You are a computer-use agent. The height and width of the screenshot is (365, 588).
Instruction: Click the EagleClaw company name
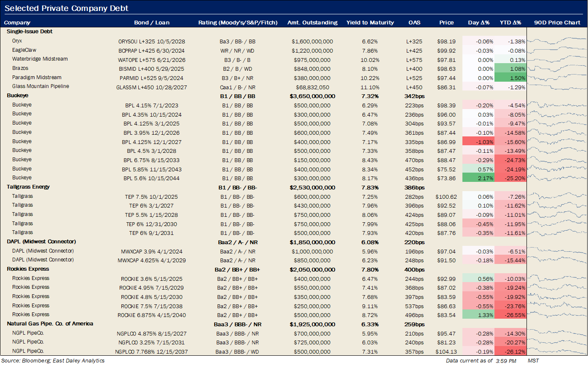click(x=24, y=50)
